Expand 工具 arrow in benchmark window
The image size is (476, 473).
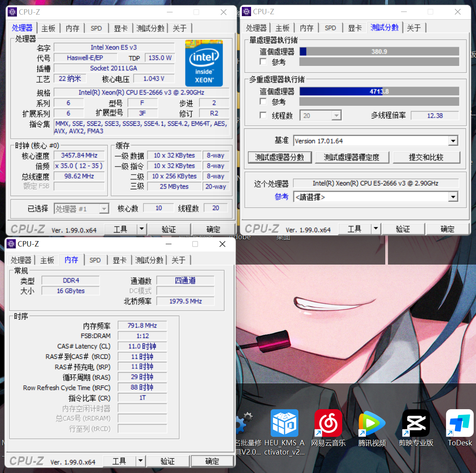(x=376, y=229)
